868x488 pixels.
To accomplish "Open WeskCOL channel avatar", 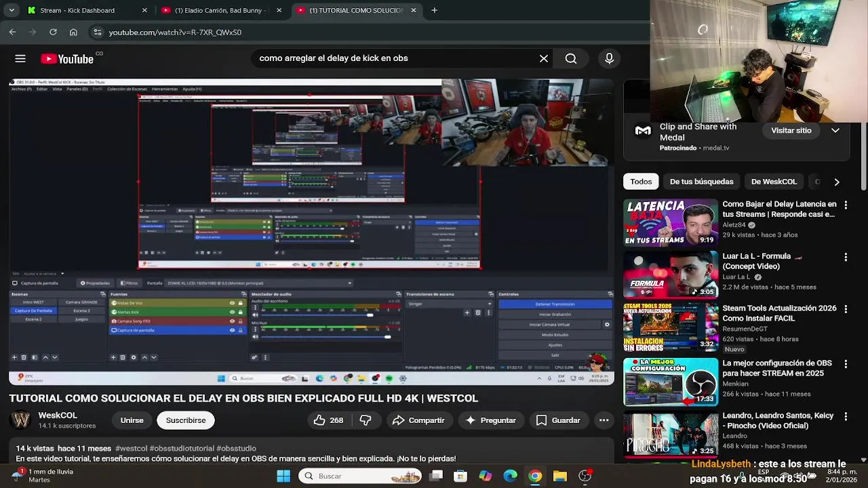I will tap(21, 420).
